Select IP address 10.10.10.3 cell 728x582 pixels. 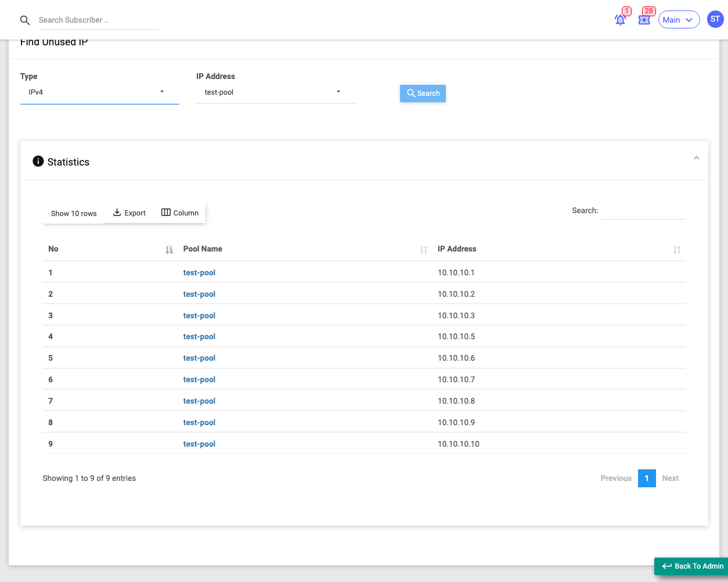[456, 315]
